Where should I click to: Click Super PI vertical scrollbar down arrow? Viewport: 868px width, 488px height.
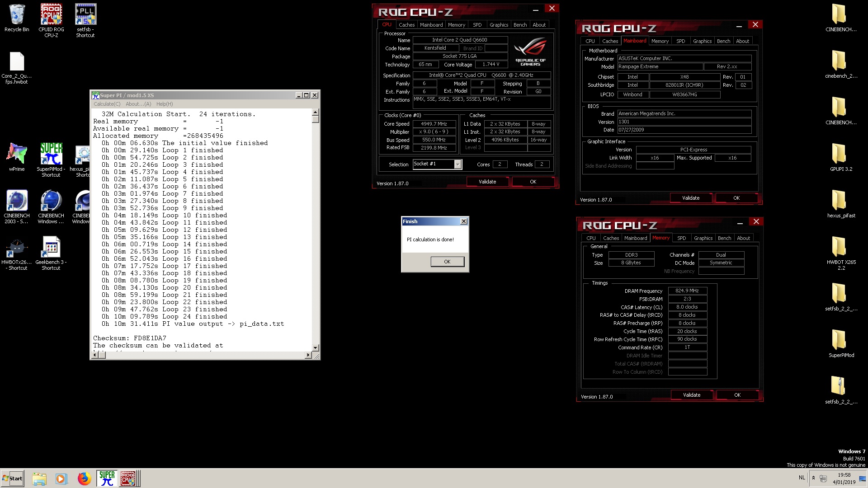point(316,347)
